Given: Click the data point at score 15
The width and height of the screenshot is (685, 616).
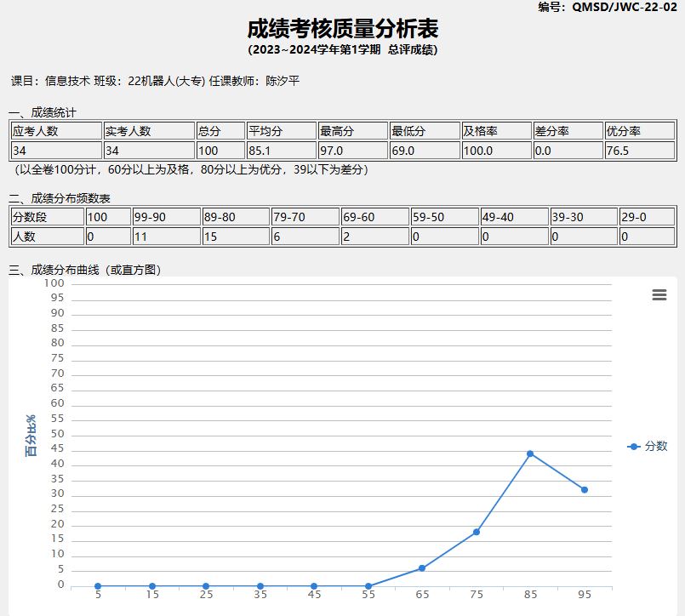Looking at the screenshot, I should (x=152, y=586).
